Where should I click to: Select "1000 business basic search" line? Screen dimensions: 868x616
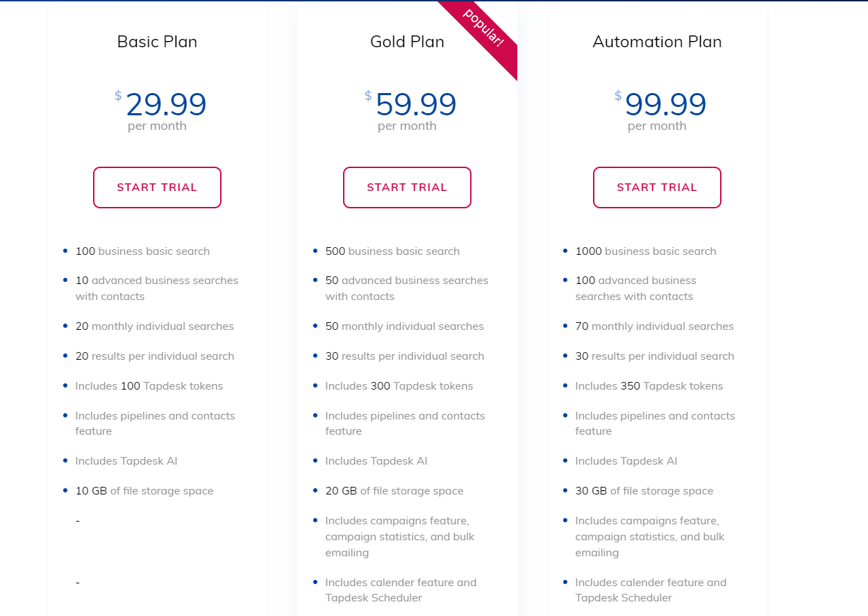point(646,251)
